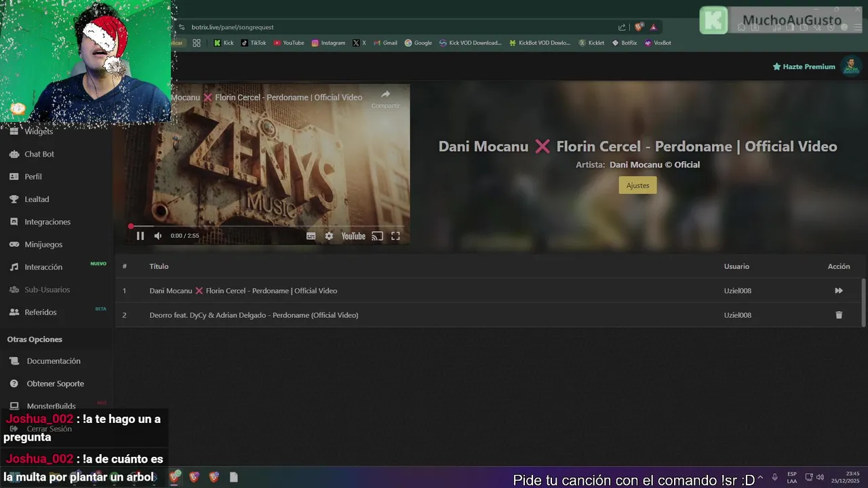Click the Ajustes button

pos(637,185)
